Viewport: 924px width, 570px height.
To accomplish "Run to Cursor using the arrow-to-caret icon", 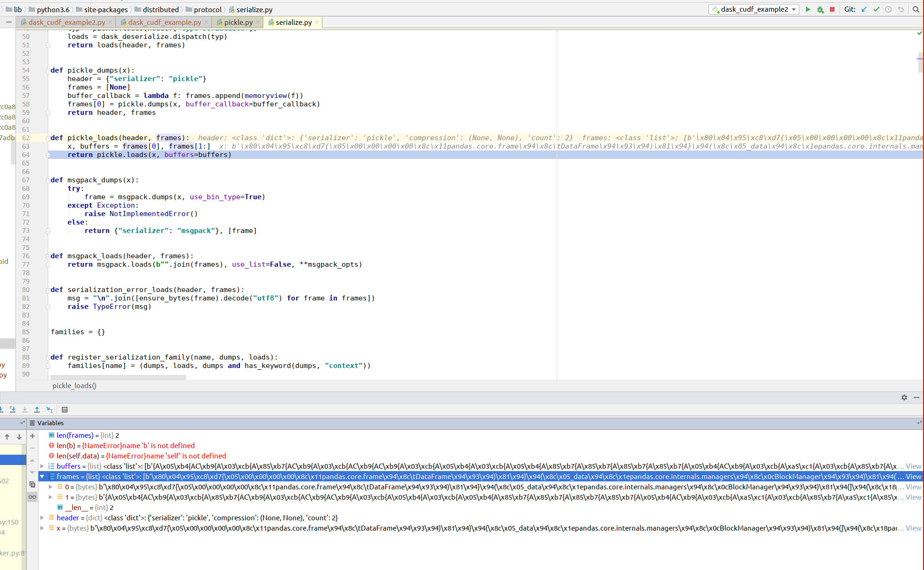I will [49, 409].
